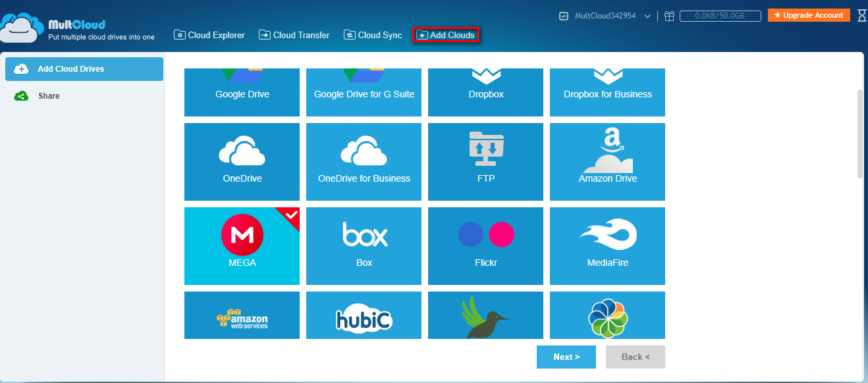Open the Cloud Explorer tab
This screenshot has height=383, width=868.
pos(209,35)
